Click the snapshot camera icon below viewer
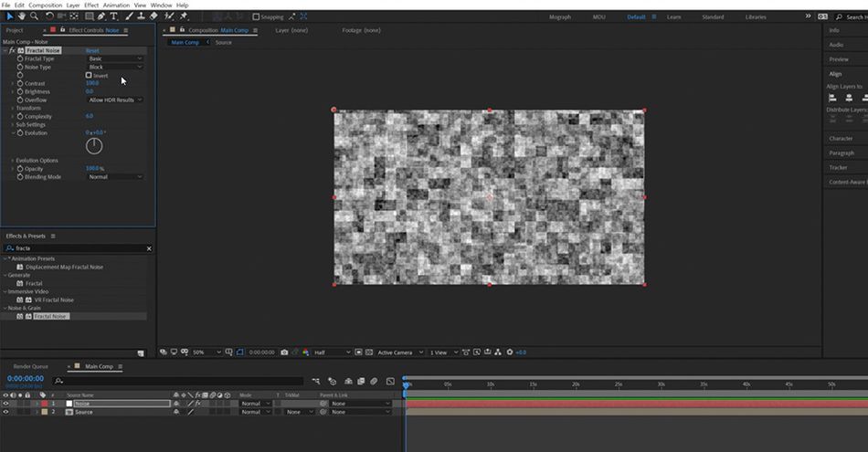 pos(284,352)
